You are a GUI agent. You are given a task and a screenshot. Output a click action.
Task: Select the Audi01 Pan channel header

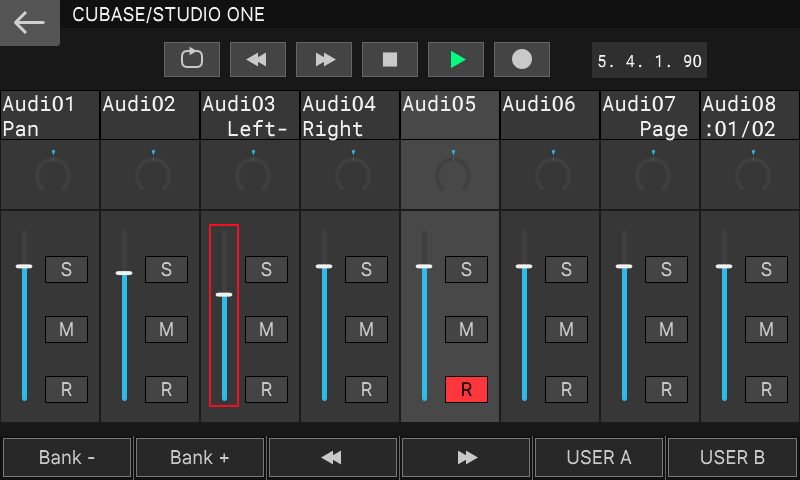(50, 115)
